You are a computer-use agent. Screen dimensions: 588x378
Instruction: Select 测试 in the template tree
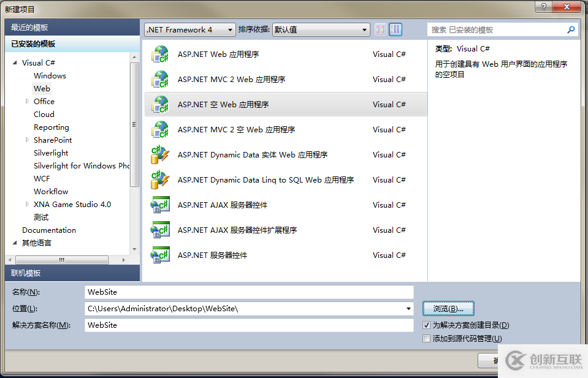click(41, 217)
